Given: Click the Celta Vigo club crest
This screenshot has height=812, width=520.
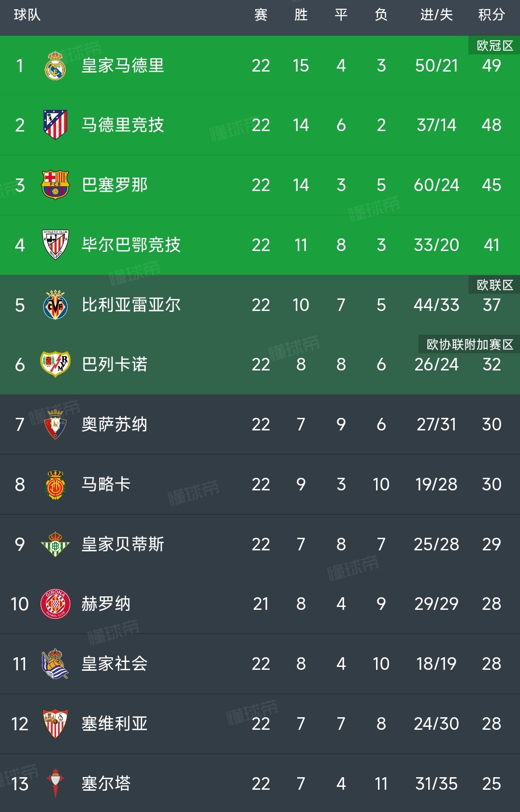Looking at the screenshot, I should [x=55, y=783].
